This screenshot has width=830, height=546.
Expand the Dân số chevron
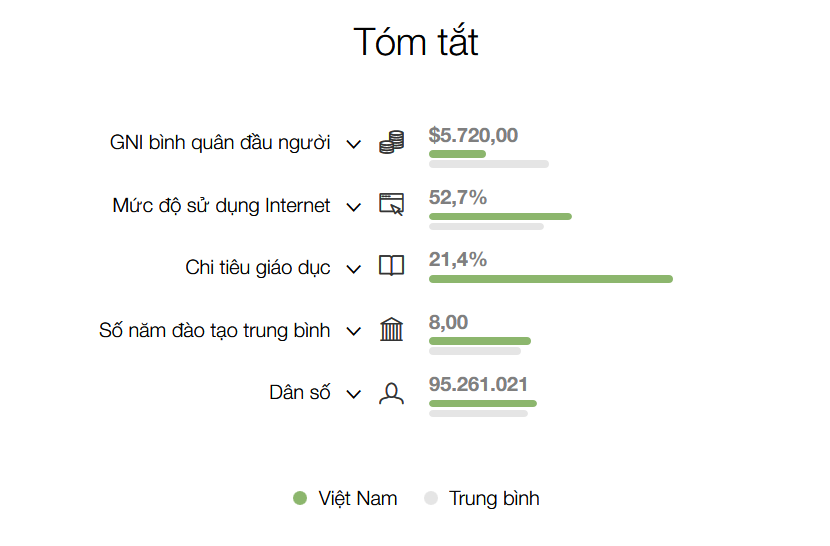[x=353, y=394]
